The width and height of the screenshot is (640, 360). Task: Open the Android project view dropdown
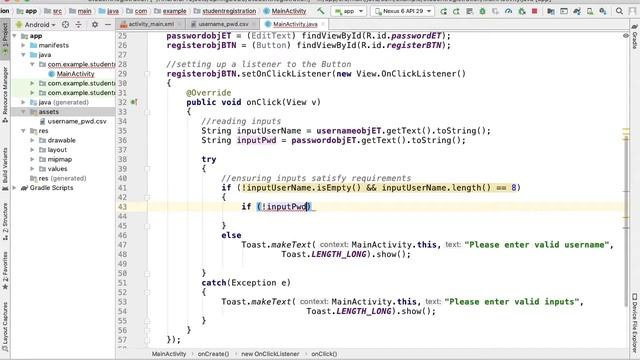(36, 24)
